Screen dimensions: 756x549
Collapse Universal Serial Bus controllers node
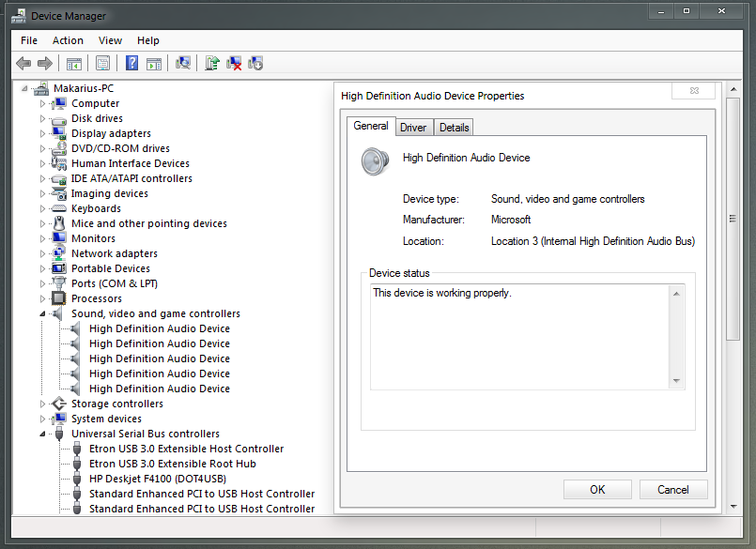coord(42,434)
